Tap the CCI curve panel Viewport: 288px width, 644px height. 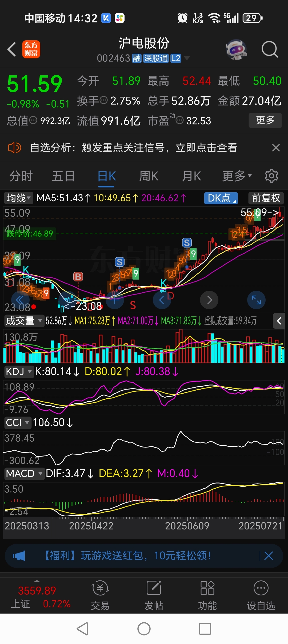click(144, 448)
